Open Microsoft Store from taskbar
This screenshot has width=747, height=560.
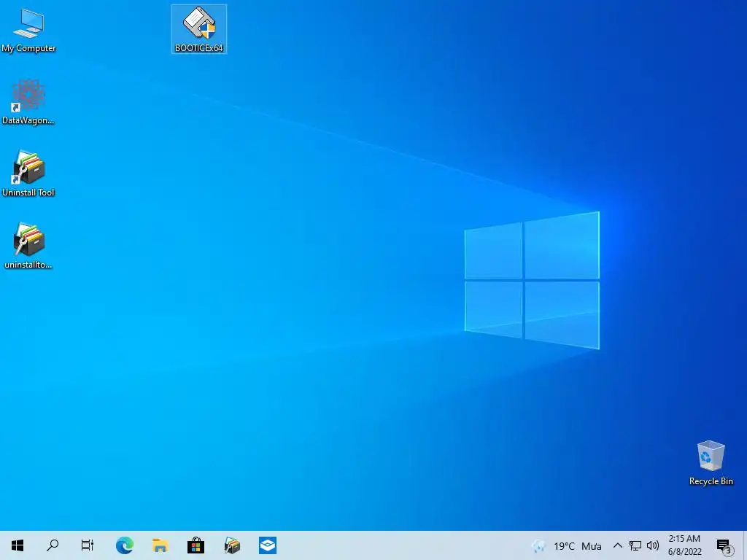pyautogui.click(x=196, y=545)
